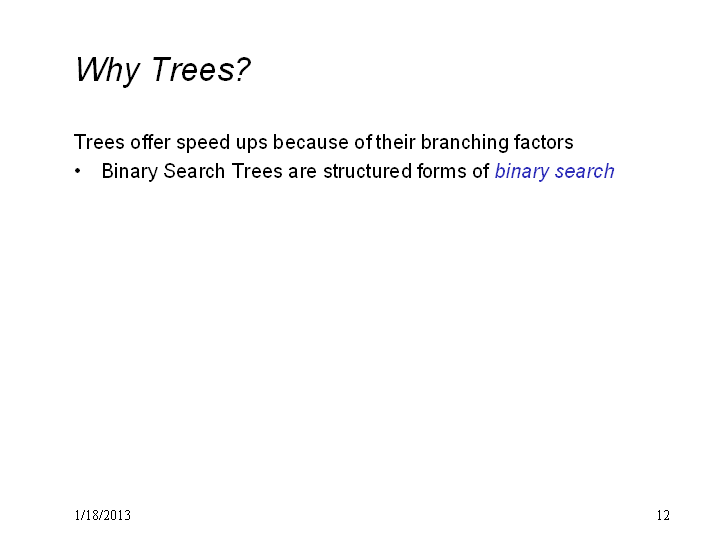Click the word "Search" in black bullet text
This screenshot has width=720, height=540.
[194, 171]
